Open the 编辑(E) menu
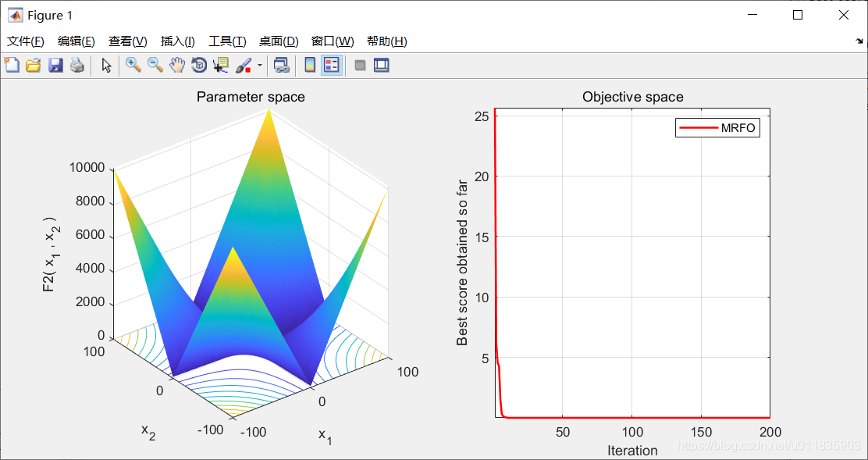868x460 pixels. point(76,41)
